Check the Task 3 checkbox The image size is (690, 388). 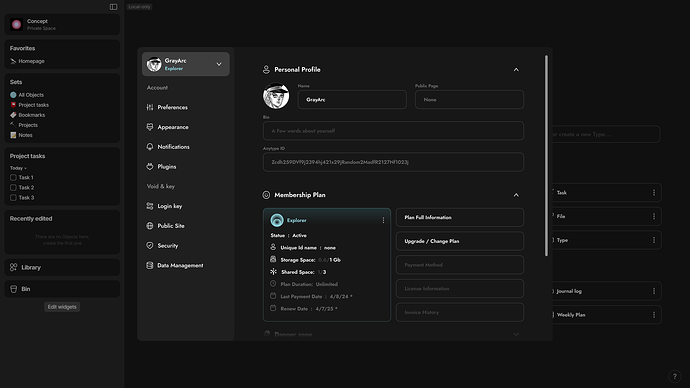click(x=13, y=198)
